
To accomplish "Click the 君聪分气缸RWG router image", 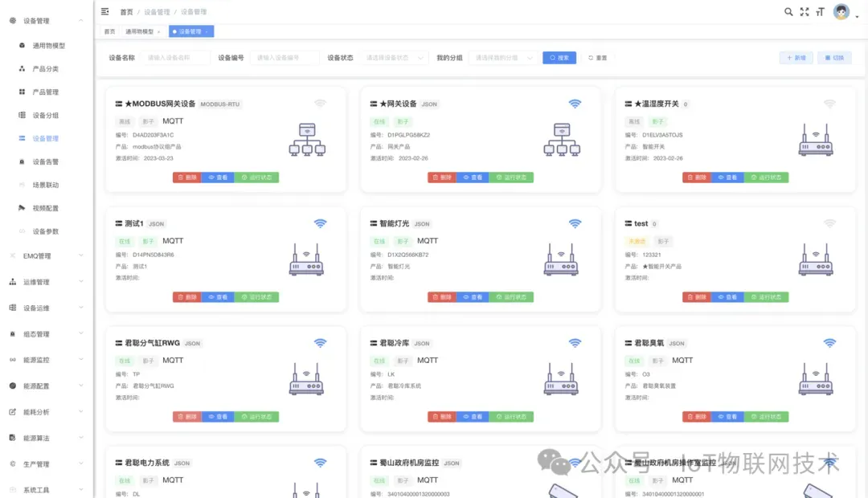I will [307, 379].
